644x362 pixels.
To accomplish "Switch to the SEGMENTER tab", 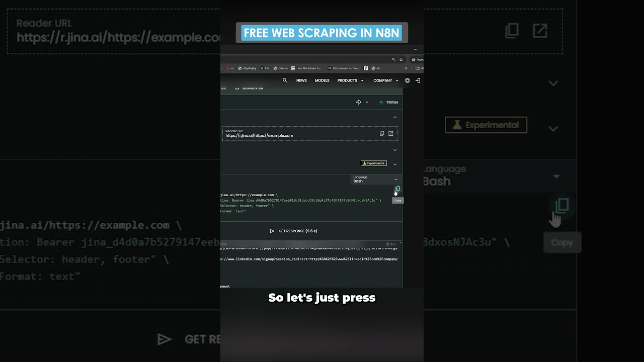I will click(x=249, y=88).
